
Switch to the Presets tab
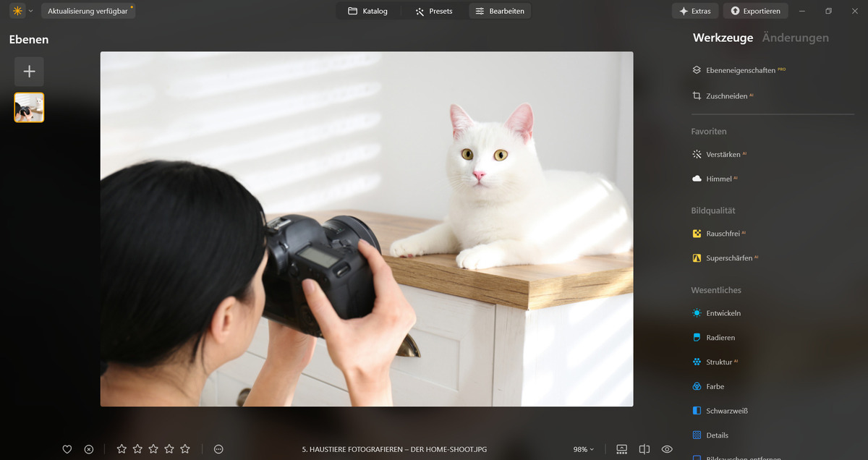pos(434,11)
